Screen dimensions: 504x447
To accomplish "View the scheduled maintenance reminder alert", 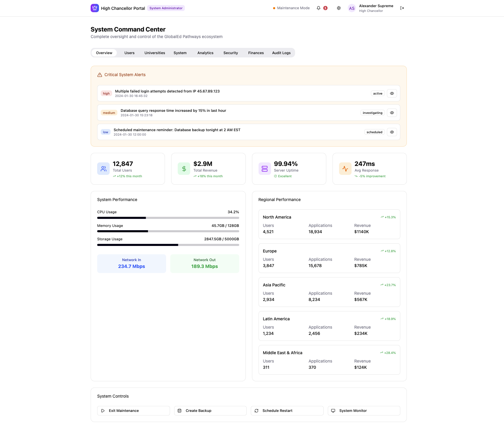I will pyautogui.click(x=392, y=132).
